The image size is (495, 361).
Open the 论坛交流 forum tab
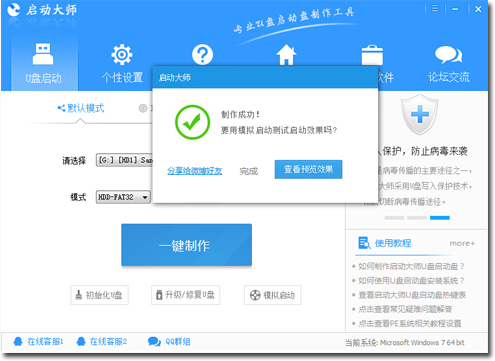[449, 64]
